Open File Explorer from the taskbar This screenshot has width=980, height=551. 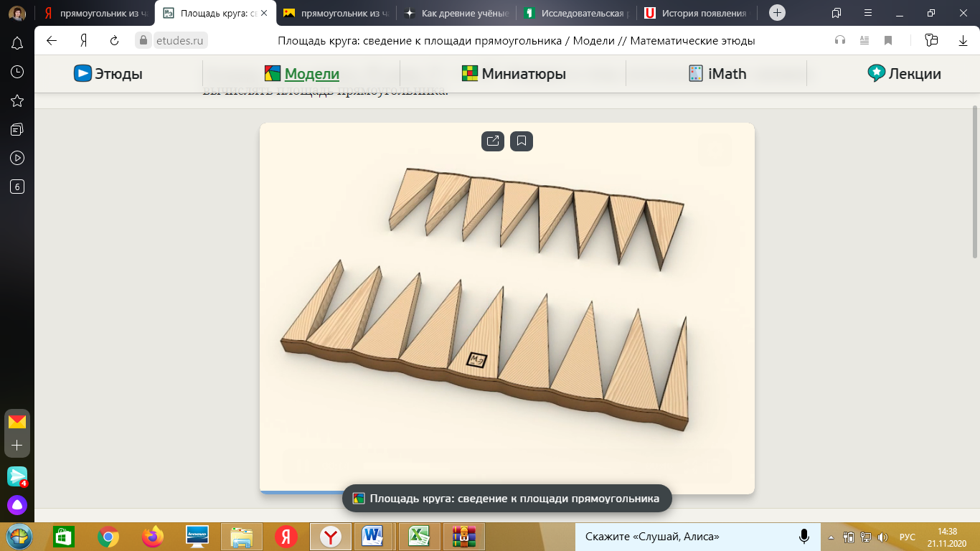click(242, 536)
